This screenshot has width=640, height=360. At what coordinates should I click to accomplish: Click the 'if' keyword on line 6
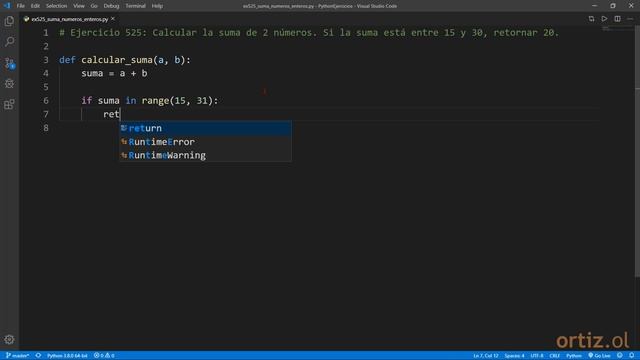click(x=87, y=100)
